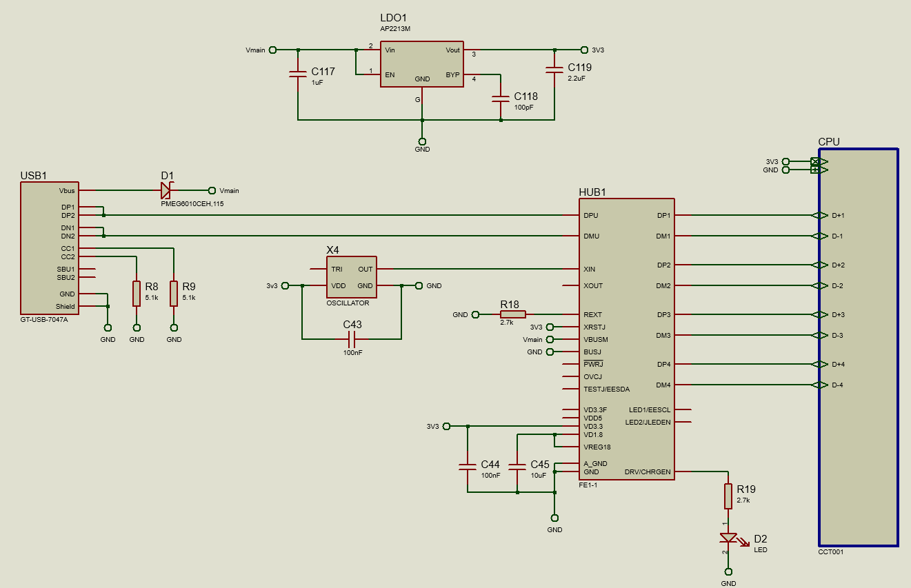Click the TESTJ/EESDA pin label on HUB1
This screenshot has width=911, height=588.
coord(607,389)
